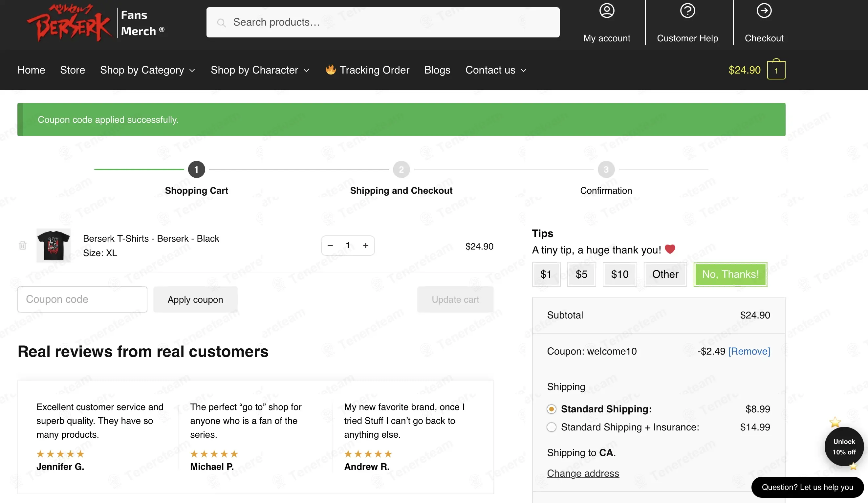Screen dimensions: 868x503
Task: Go to Home in the navigation bar
Action: [31, 70]
